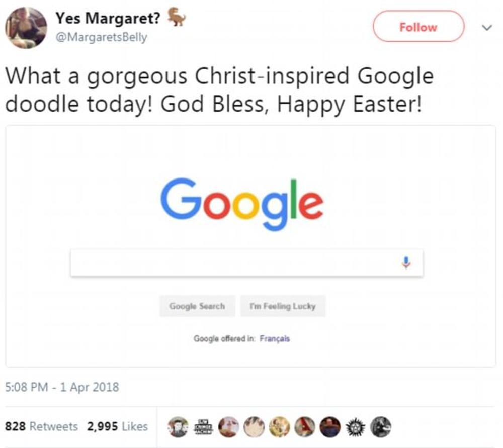Viewport: 503px width, 448px height.
Task: Open the profile picture of Yes Margaret?
Action: (28, 28)
